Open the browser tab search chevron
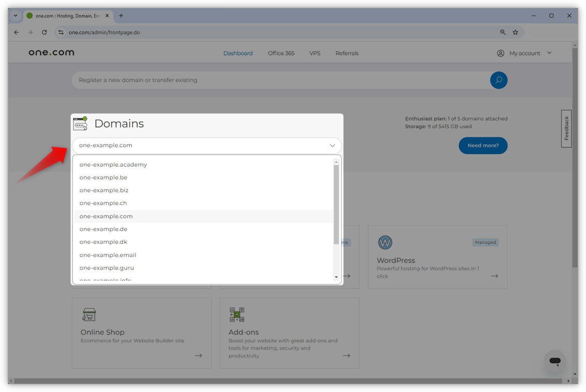The width and height of the screenshot is (586, 392). [x=15, y=16]
